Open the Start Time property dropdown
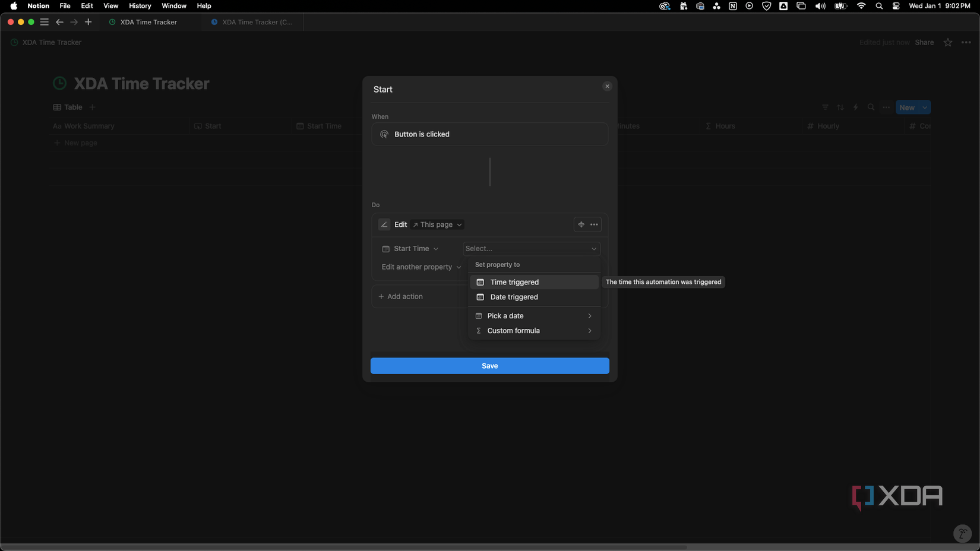980x551 pixels. [x=410, y=249]
